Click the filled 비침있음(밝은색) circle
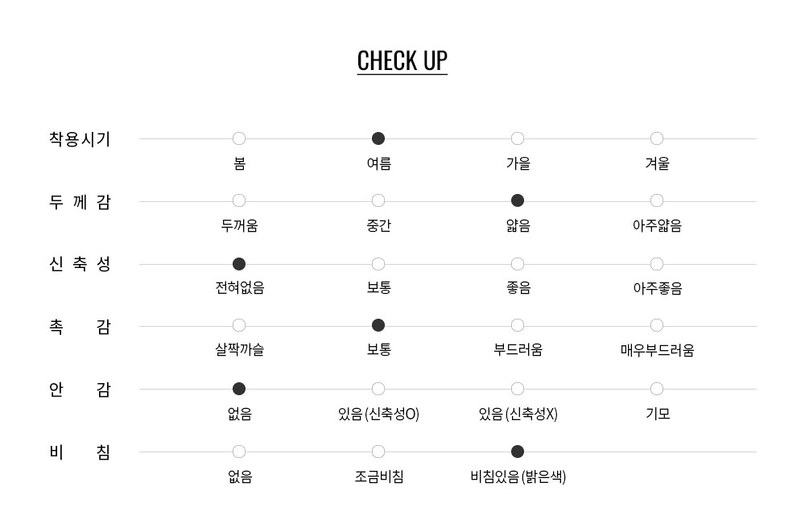Viewport: 805px width, 532px height. click(x=518, y=452)
